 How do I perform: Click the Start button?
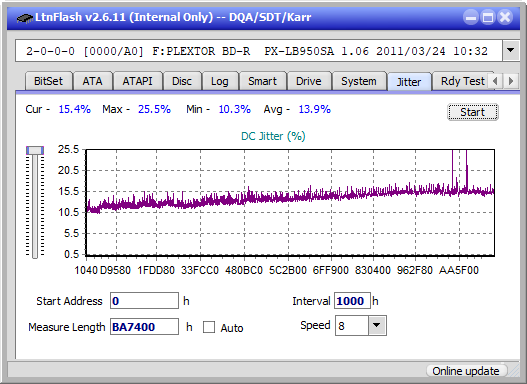473,112
